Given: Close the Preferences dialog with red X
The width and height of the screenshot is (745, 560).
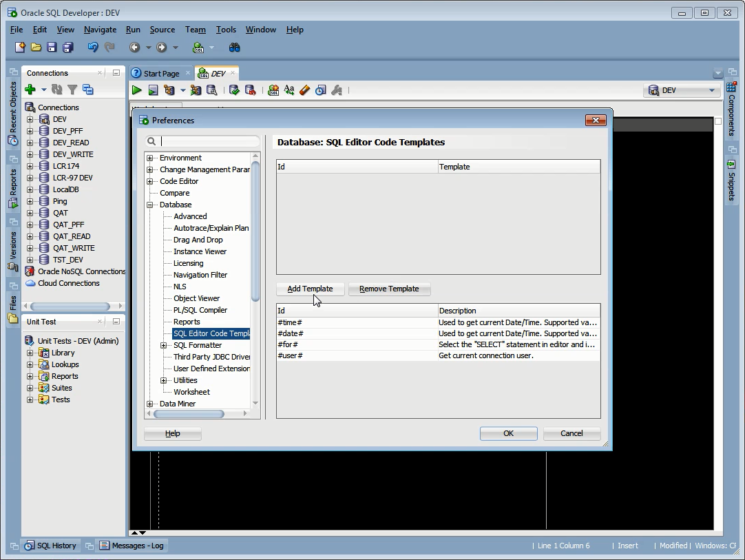Looking at the screenshot, I should 596,121.
